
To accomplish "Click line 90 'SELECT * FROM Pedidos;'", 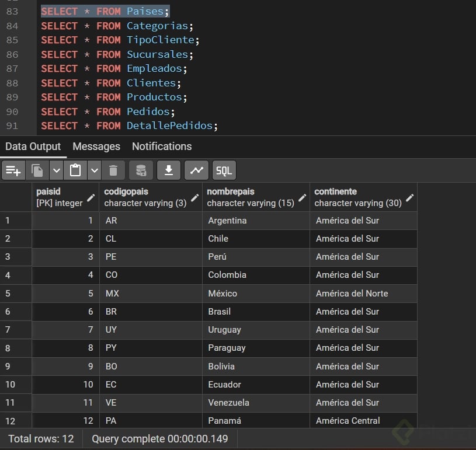I will [108, 111].
